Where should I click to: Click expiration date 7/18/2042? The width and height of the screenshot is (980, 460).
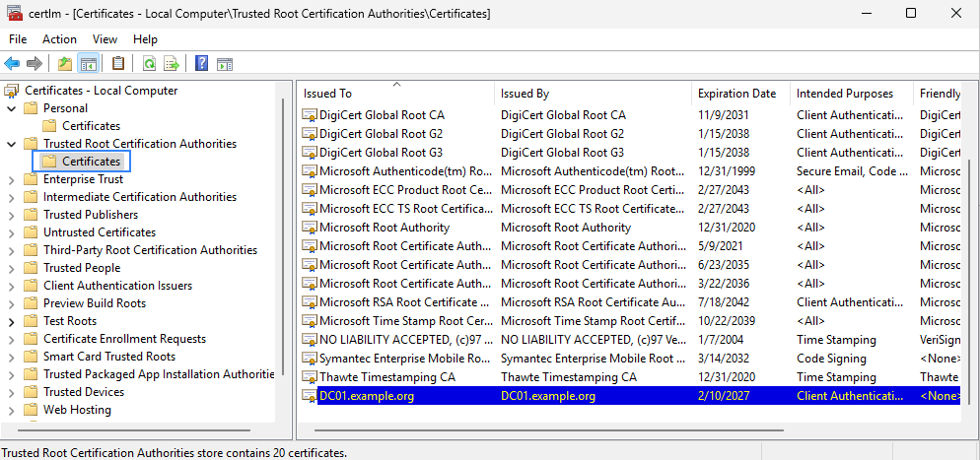[x=723, y=302]
